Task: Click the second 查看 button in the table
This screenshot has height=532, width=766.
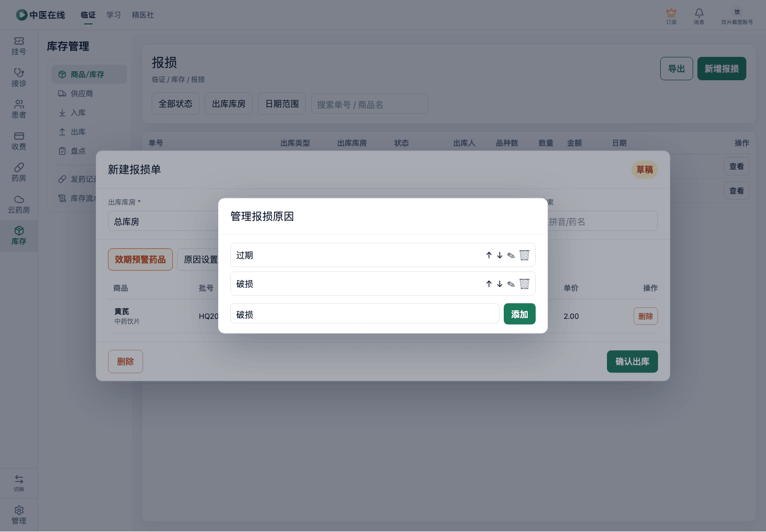Action: click(737, 191)
